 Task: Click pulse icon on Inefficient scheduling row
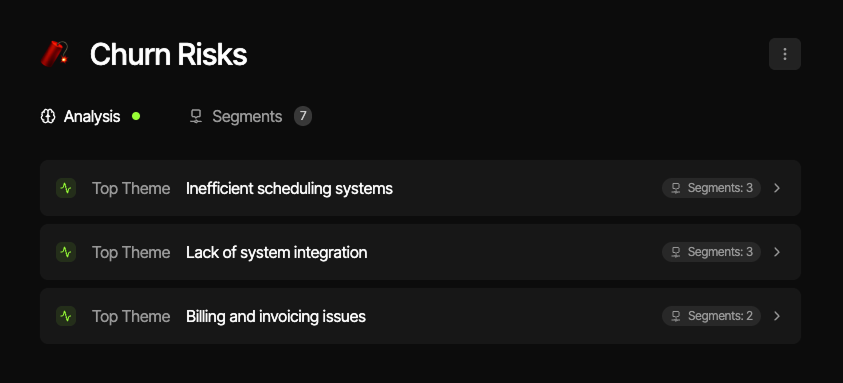click(66, 188)
